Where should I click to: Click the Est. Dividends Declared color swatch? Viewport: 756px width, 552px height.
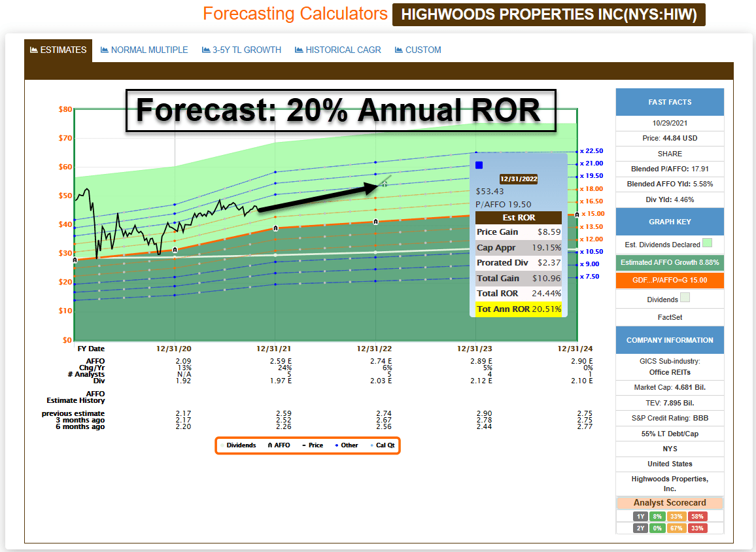pos(708,243)
